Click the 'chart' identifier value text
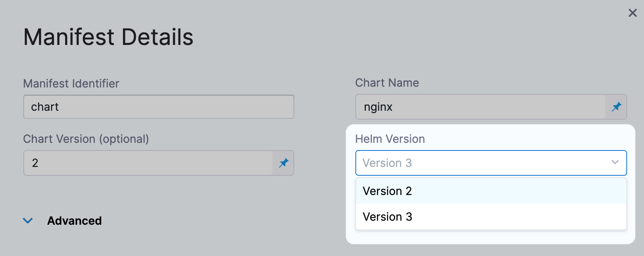 [45, 107]
